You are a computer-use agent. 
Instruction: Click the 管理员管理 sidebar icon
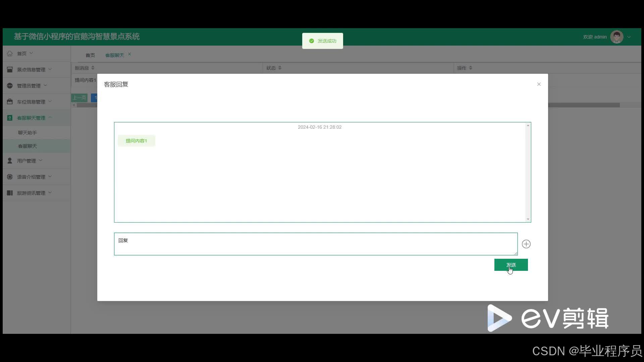coord(10,86)
